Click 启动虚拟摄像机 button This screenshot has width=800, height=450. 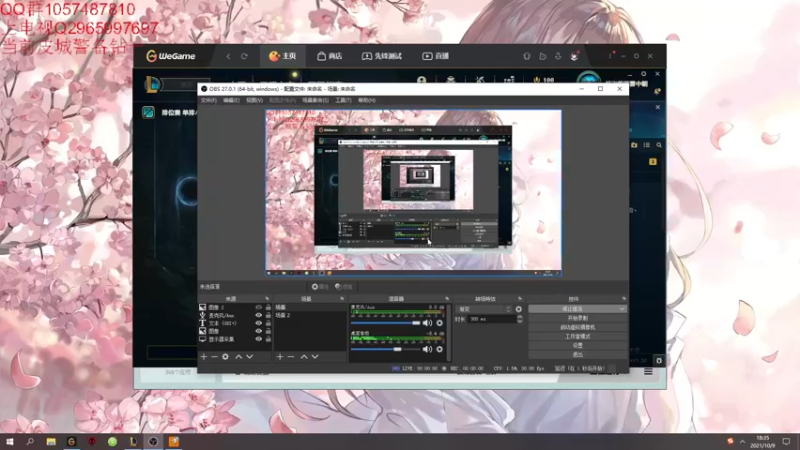coord(578,327)
